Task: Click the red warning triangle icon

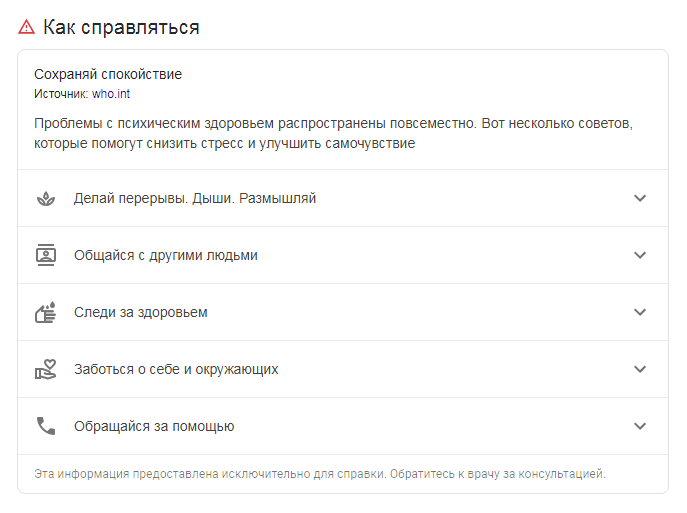Action: tap(26, 27)
